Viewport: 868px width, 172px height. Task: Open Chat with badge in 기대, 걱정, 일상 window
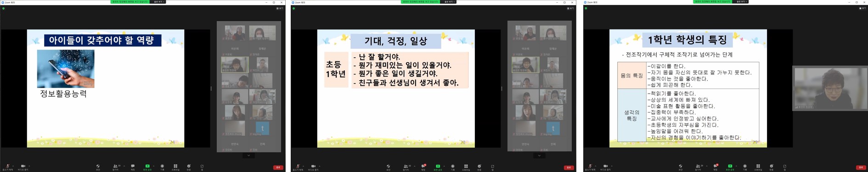click(423, 167)
